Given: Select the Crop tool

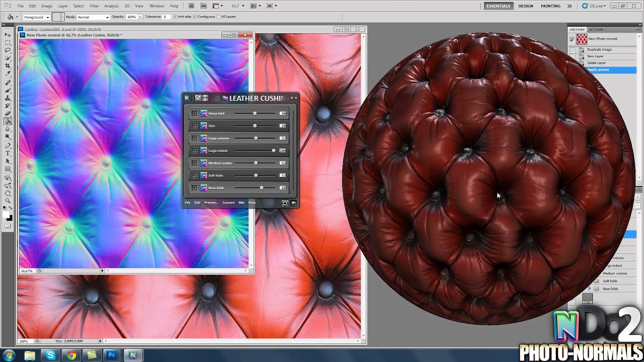Looking at the screenshot, I should [8, 66].
